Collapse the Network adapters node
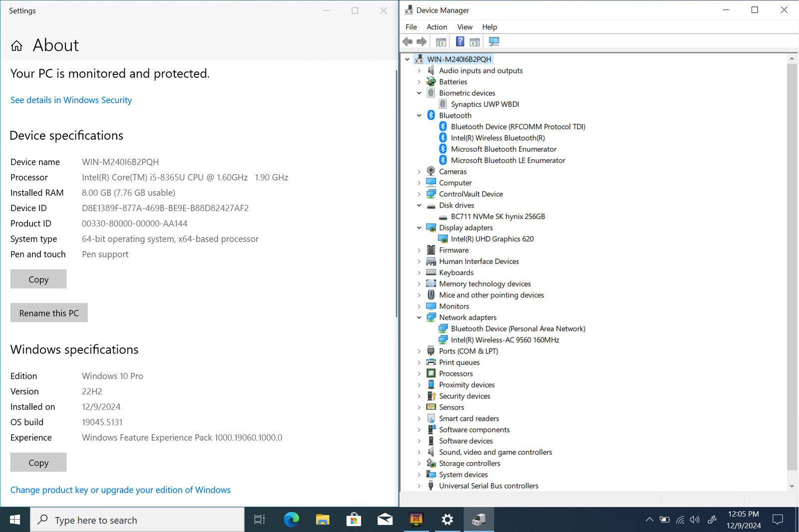Image resolution: width=799 pixels, height=532 pixels. coord(419,317)
